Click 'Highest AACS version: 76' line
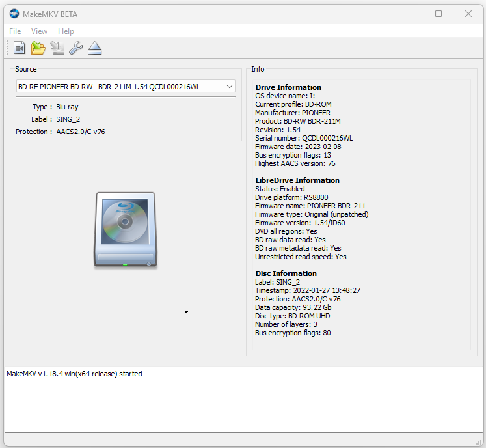The image size is (486, 448). pos(295,163)
